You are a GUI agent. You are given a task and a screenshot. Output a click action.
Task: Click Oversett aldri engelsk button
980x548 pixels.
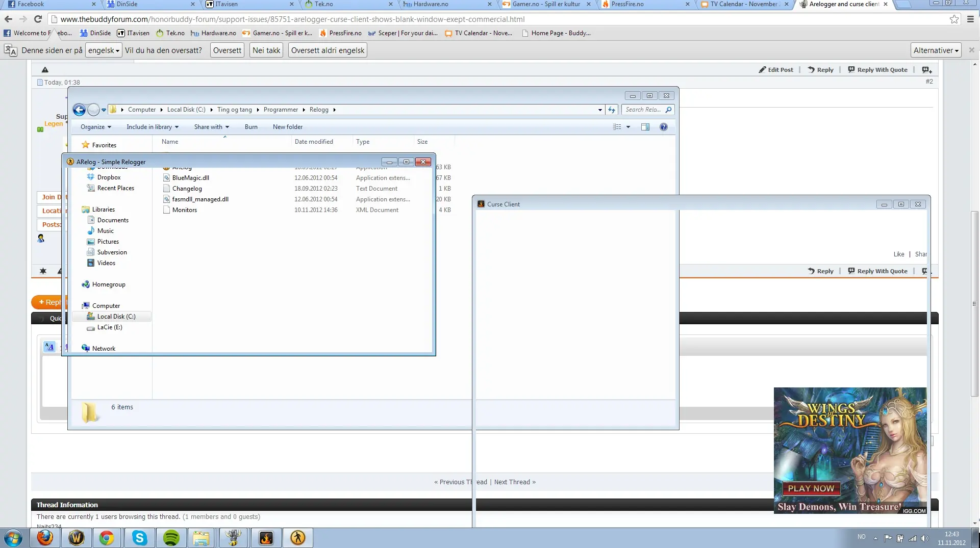(328, 50)
